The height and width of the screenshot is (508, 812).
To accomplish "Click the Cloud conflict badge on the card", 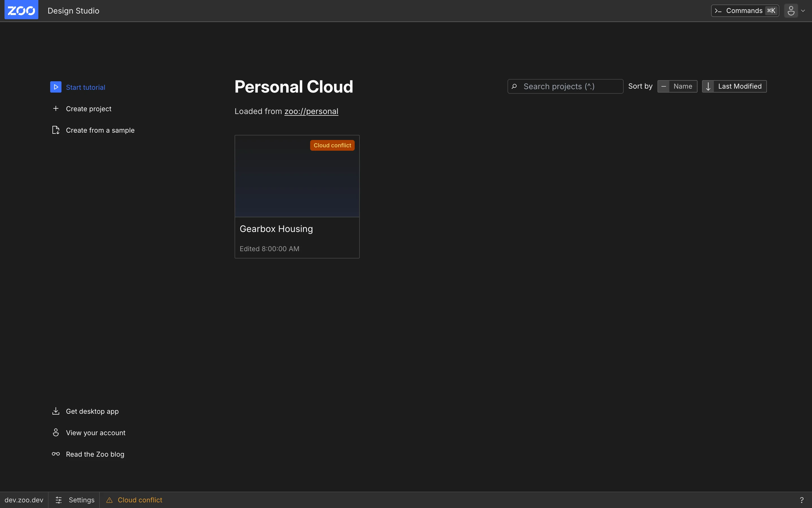I will (332, 145).
